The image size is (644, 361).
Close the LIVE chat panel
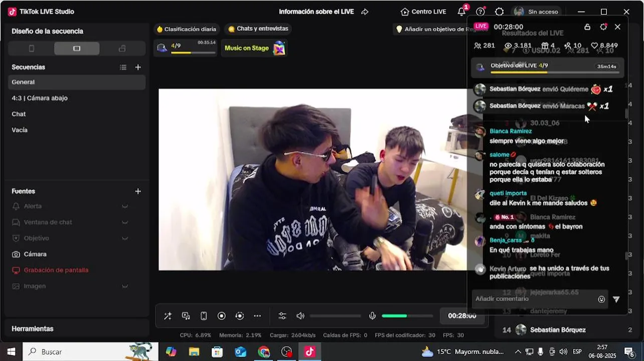point(617,27)
